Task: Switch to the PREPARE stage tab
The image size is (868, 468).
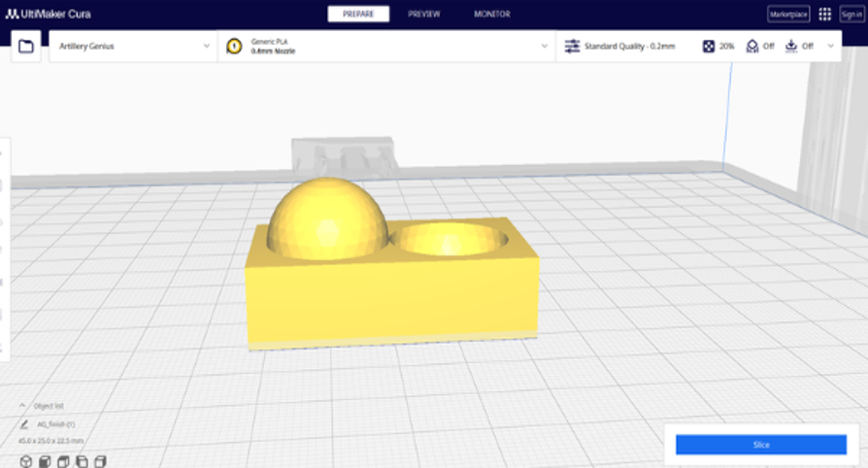Action: [358, 14]
